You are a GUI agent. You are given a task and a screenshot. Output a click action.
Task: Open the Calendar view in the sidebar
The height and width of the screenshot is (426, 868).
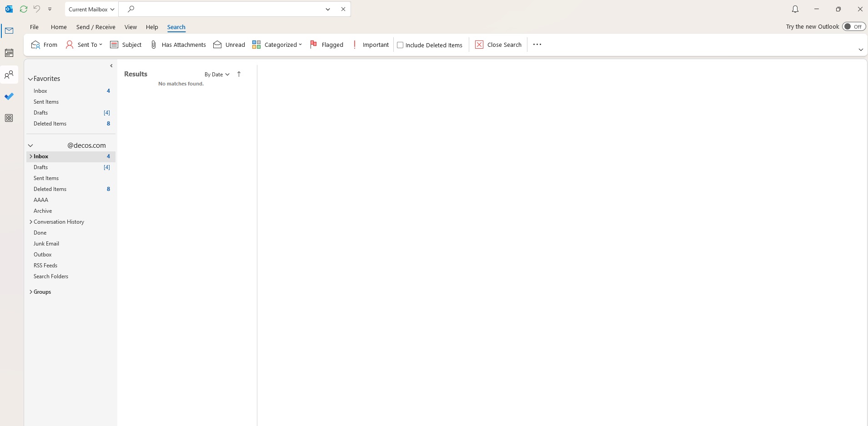(9, 53)
